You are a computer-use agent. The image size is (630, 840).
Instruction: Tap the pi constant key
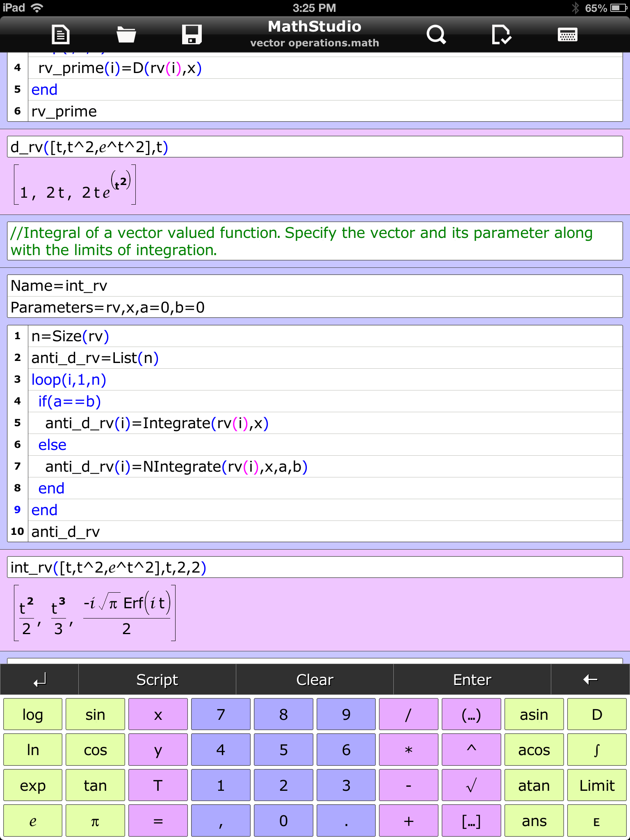pyautogui.click(x=95, y=821)
